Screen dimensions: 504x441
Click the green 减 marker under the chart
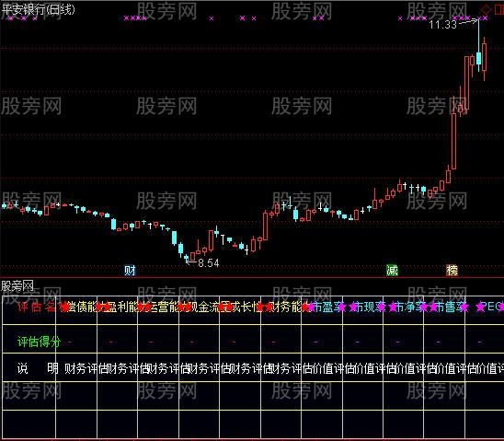392,270
